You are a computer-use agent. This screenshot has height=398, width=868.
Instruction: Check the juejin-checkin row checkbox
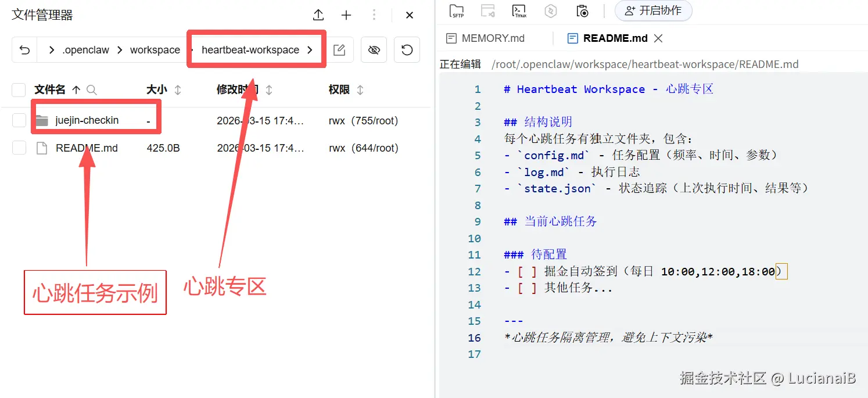point(19,120)
